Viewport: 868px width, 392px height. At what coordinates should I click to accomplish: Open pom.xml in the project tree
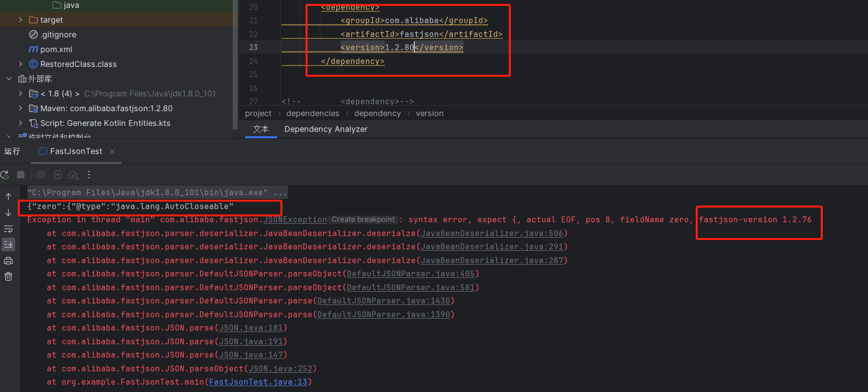tap(56, 49)
